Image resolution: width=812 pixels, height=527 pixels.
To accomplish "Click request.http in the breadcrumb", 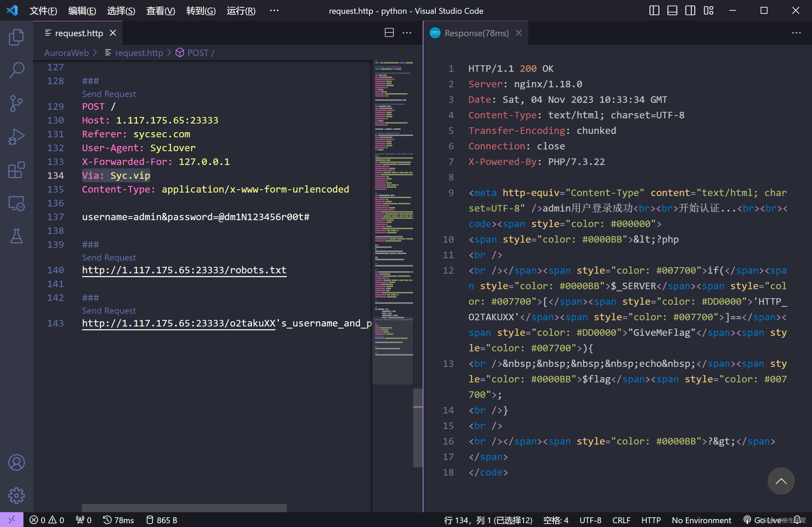I will click(x=139, y=52).
